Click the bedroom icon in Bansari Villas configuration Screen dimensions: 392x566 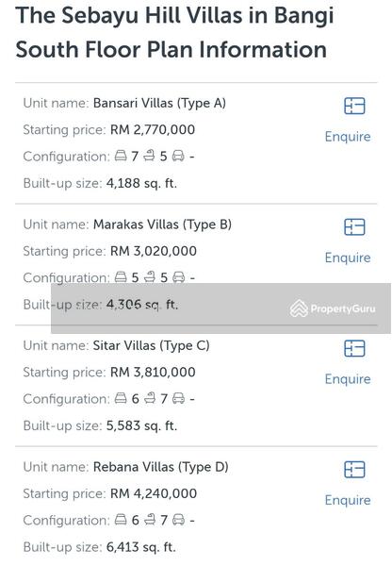click(x=121, y=156)
